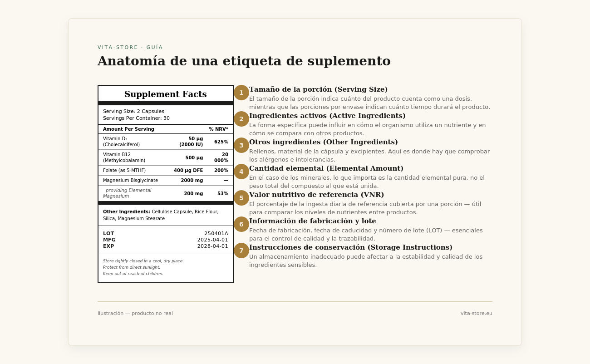Select heading Información de fabricación y lote
The width and height of the screenshot is (590, 364).
click(x=313, y=221)
